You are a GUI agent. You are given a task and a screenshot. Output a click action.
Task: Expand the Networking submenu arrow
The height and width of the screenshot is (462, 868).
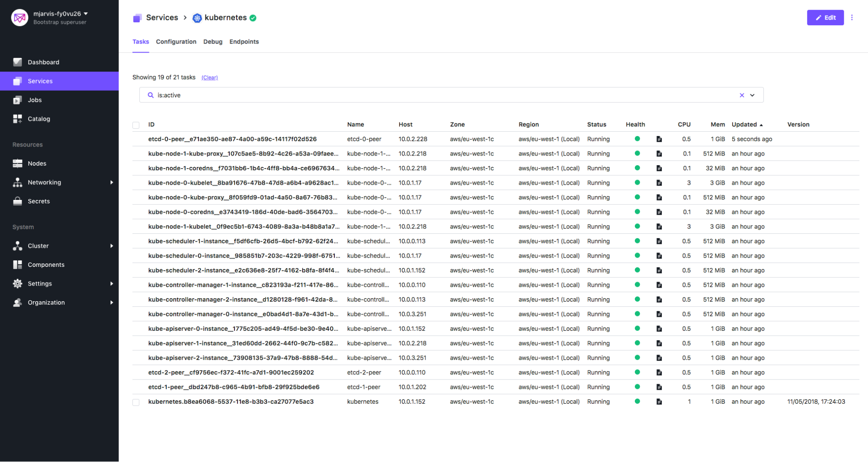point(112,183)
